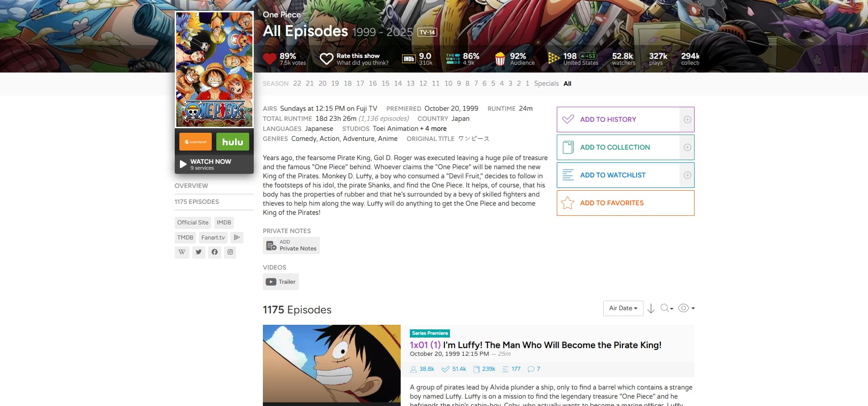Click Add to History button
The height and width of the screenshot is (406, 868).
click(618, 120)
